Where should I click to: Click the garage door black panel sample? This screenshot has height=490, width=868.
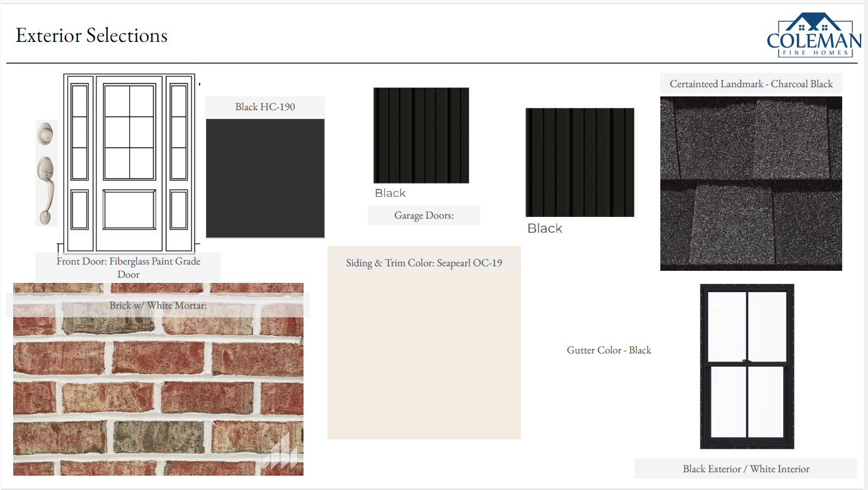421,135
